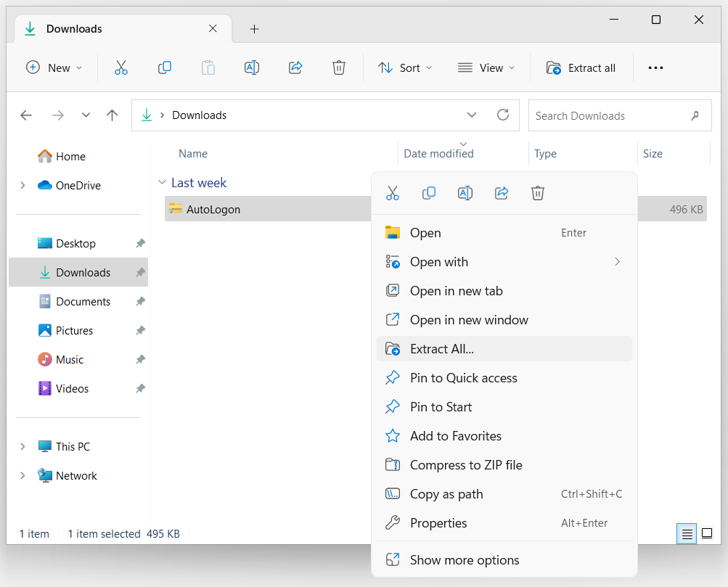Screen dimensions: 728x587
Task: Select Pin to Quick access
Action: [504, 378]
